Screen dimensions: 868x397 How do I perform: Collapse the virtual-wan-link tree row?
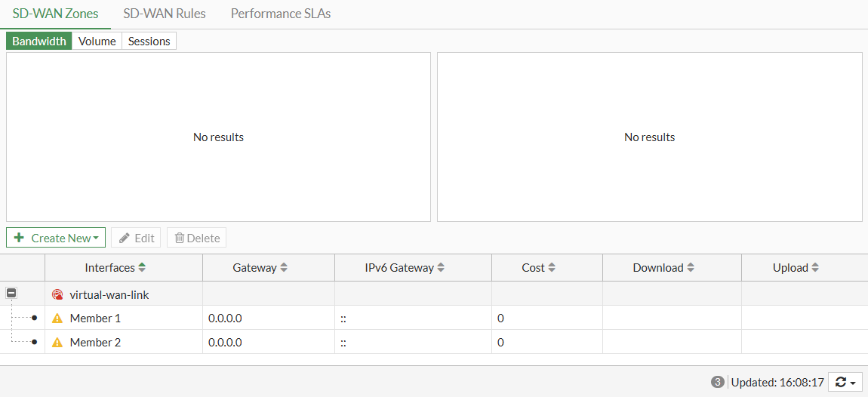(x=11, y=293)
